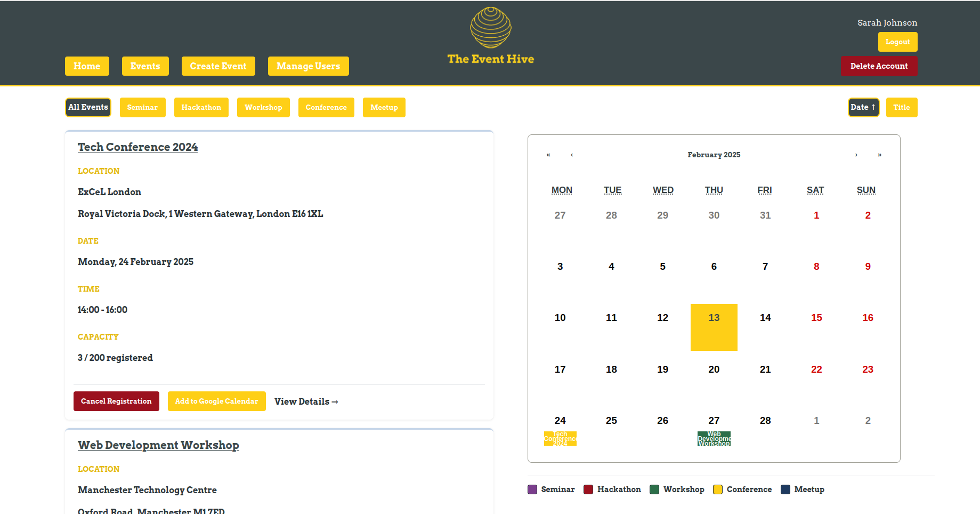
Task: Open the Events page
Action: [145, 66]
